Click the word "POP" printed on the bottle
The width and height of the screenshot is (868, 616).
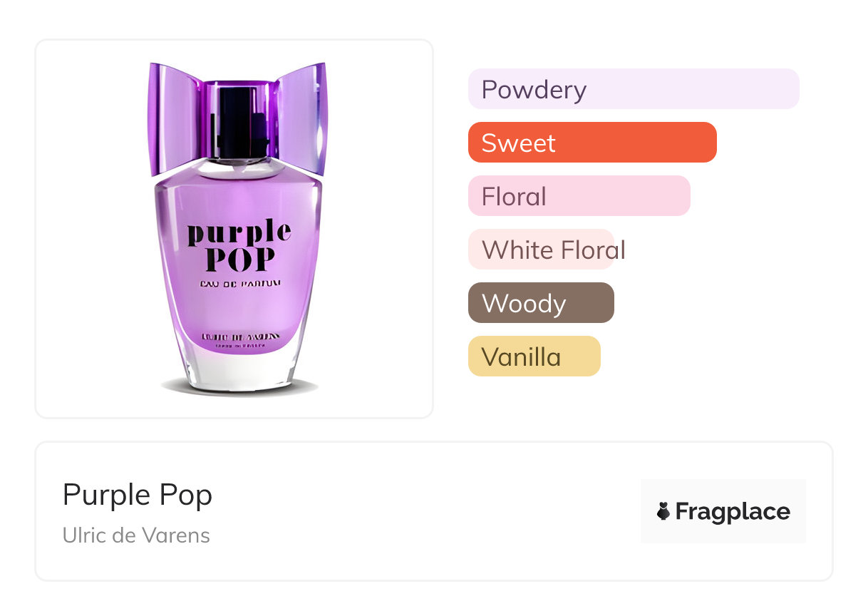point(239,260)
